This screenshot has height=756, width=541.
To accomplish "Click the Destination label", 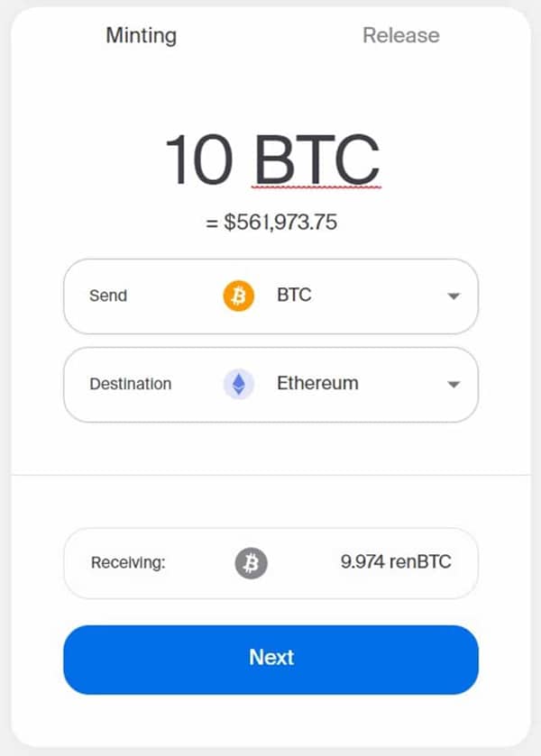I will tap(130, 384).
